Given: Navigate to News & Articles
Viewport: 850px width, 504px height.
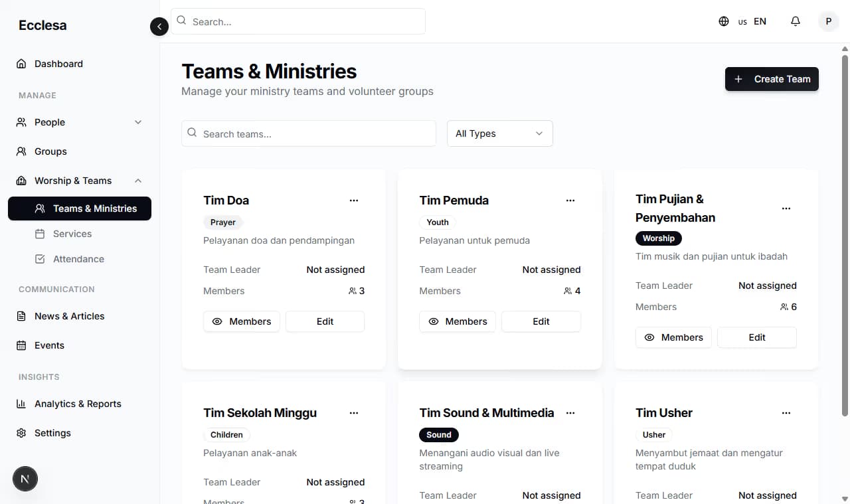Looking at the screenshot, I should coord(80,316).
